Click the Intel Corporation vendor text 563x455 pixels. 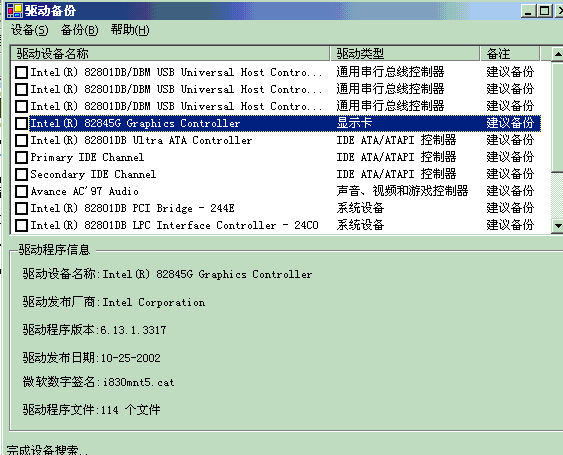[154, 302]
